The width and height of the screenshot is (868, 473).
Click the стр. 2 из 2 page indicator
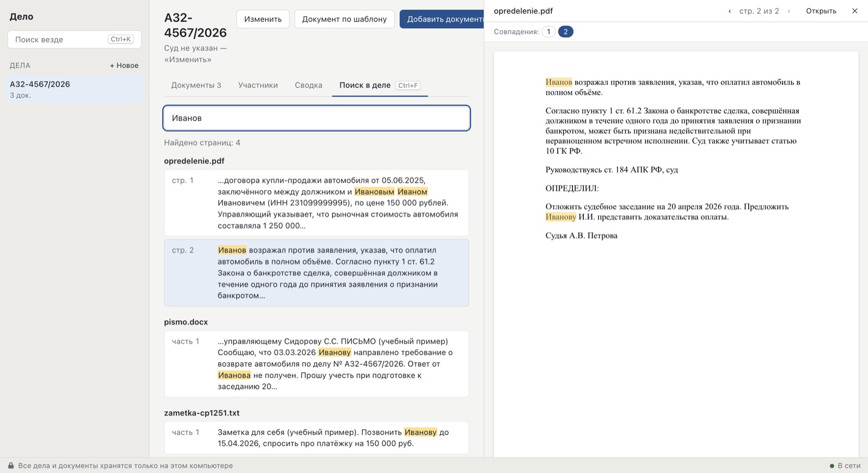(x=759, y=11)
